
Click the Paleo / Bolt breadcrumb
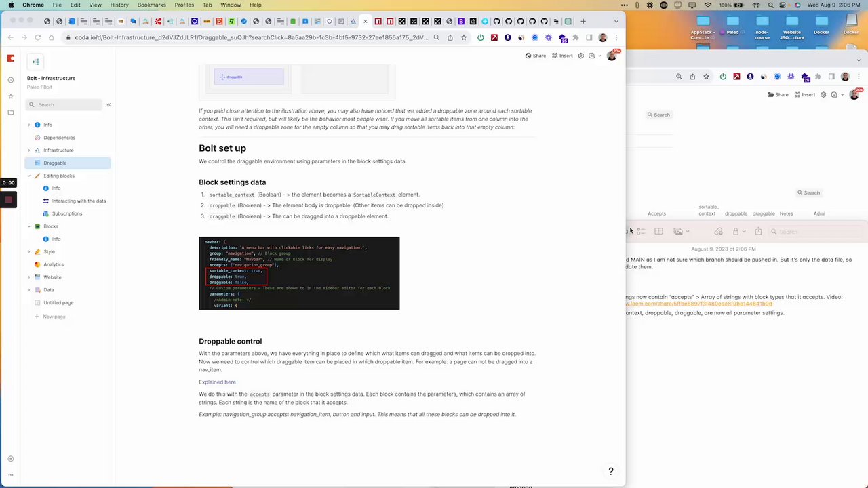39,87
